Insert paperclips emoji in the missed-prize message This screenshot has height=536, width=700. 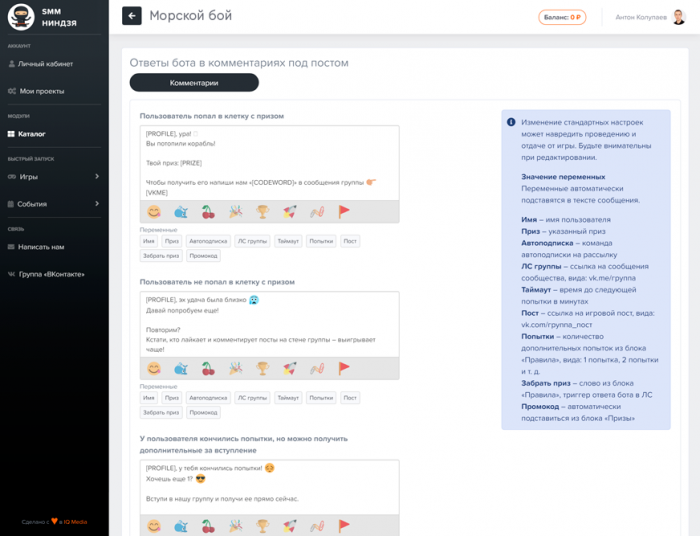pos(317,368)
